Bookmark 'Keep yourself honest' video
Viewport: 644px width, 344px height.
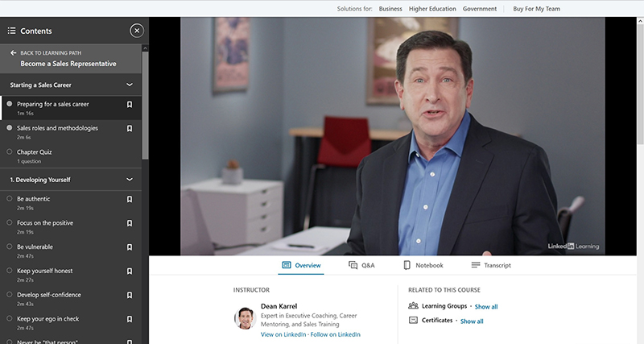pos(130,271)
